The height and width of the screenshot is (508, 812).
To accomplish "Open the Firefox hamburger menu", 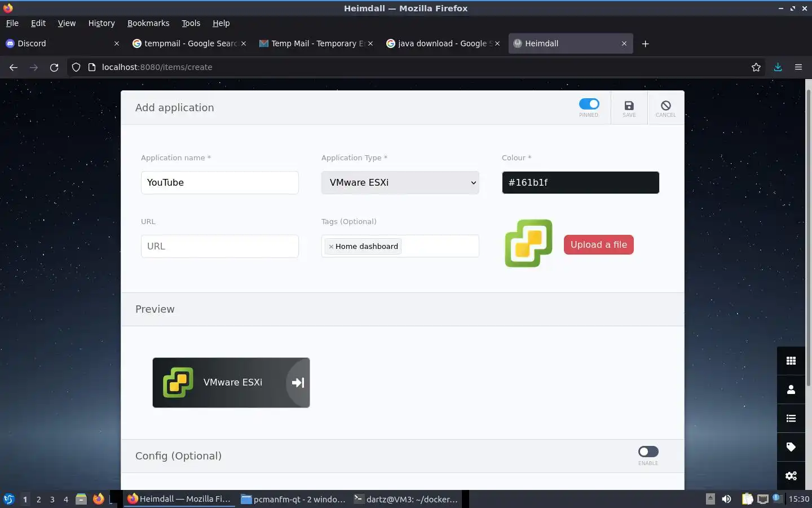I will (x=798, y=67).
